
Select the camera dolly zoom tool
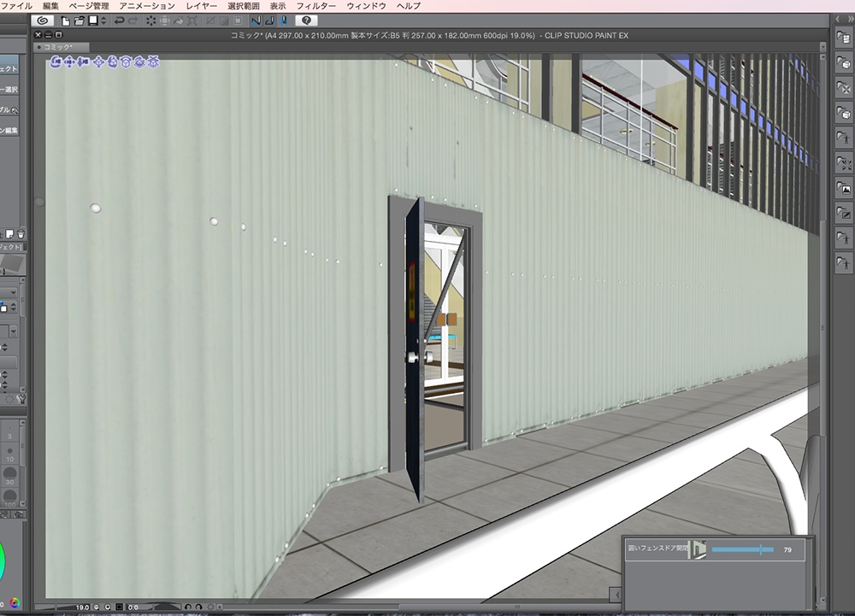click(83, 62)
